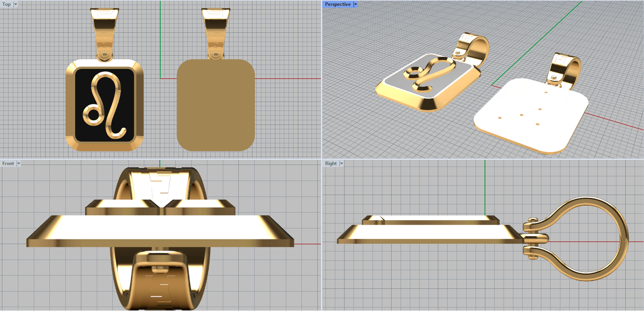Screen dimensions: 644x311
Task: Expand the Right viewport menu arrow
Action: pos(341,164)
